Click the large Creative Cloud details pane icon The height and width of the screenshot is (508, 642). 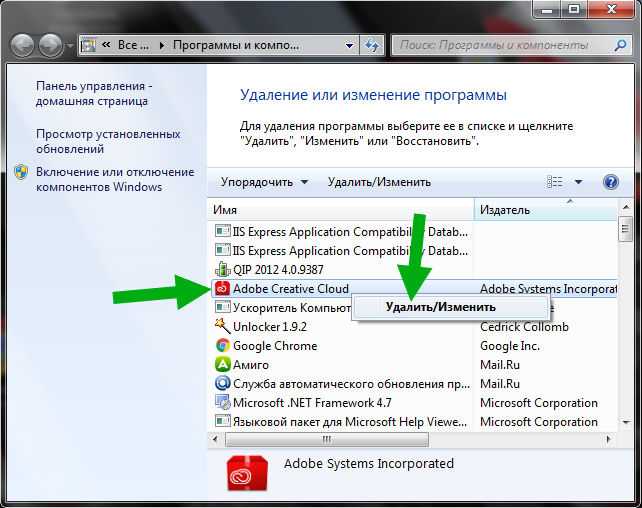[247, 473]
